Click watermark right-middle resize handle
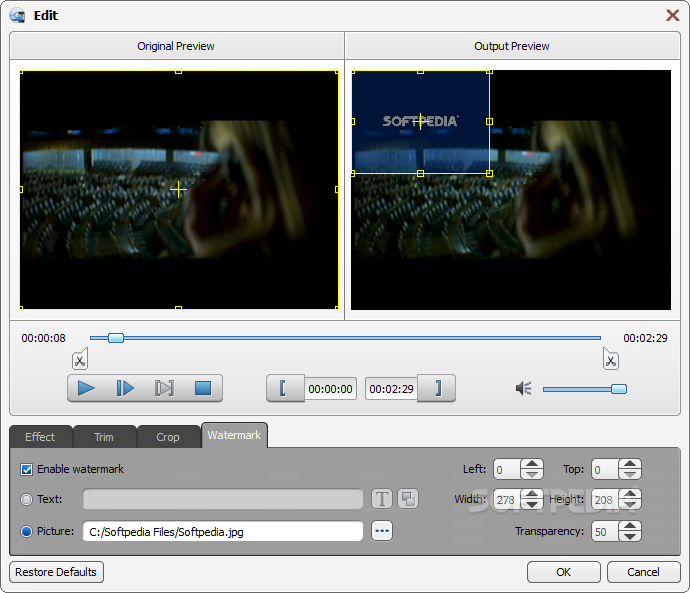The height and width of the screenshot is (593, 690). pos(489,121)
